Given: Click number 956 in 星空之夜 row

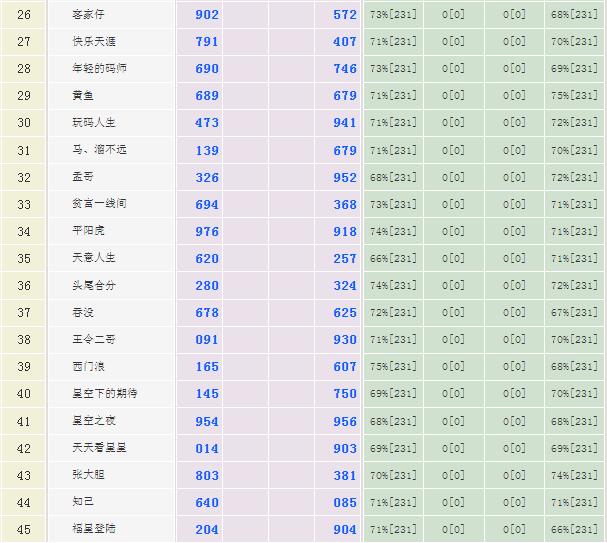Looking at the screenshot, I should point(345,421).
